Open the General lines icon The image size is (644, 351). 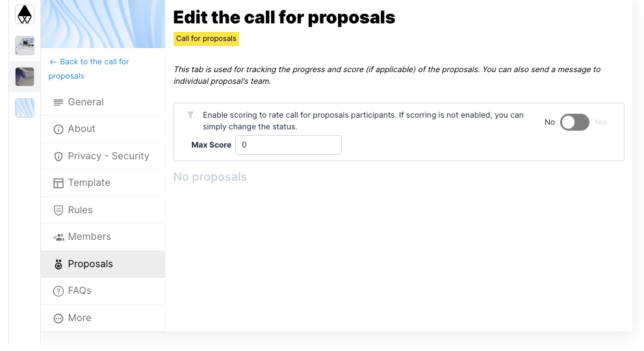(58, 102)
